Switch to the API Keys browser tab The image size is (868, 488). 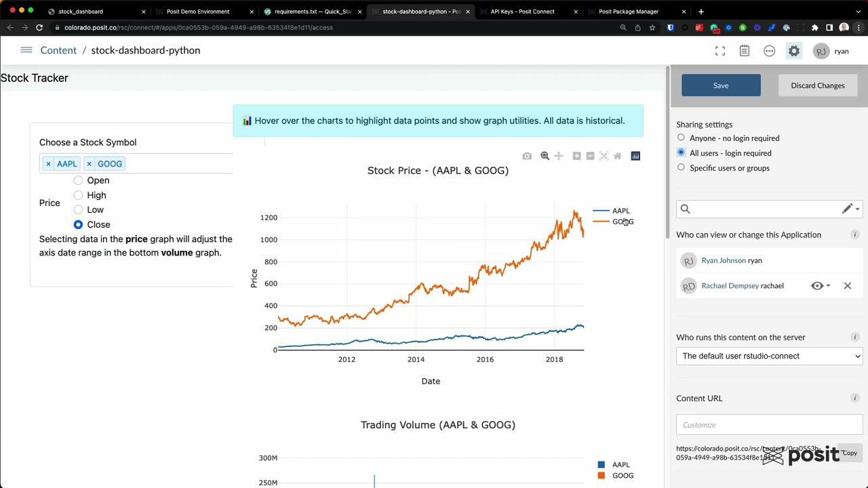pos(522,12)
